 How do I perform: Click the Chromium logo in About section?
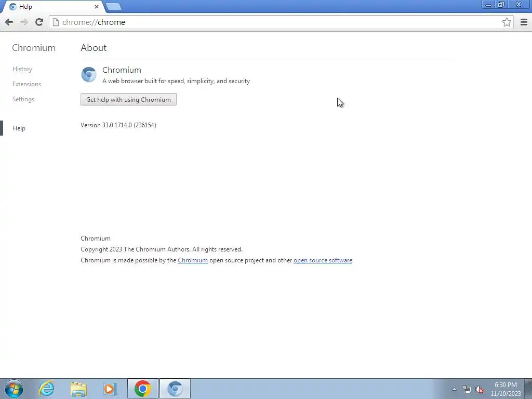(89, 75)
